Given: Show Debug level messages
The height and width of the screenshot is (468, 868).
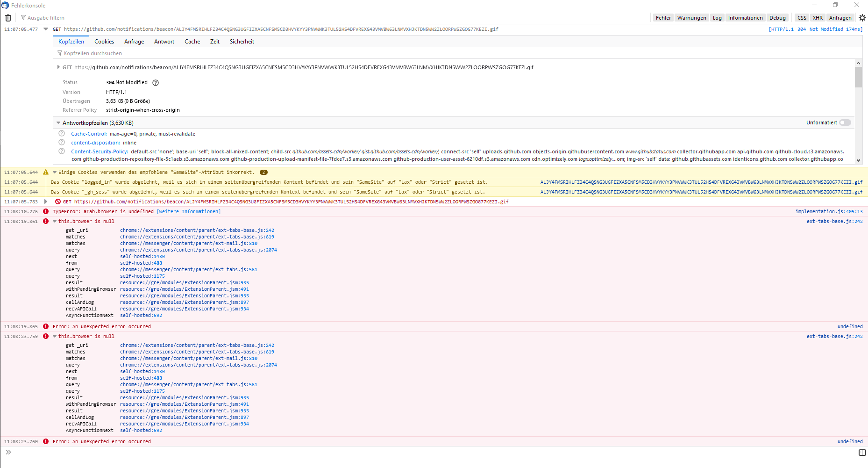Looking at the screenshot, I should click(778, 17).
